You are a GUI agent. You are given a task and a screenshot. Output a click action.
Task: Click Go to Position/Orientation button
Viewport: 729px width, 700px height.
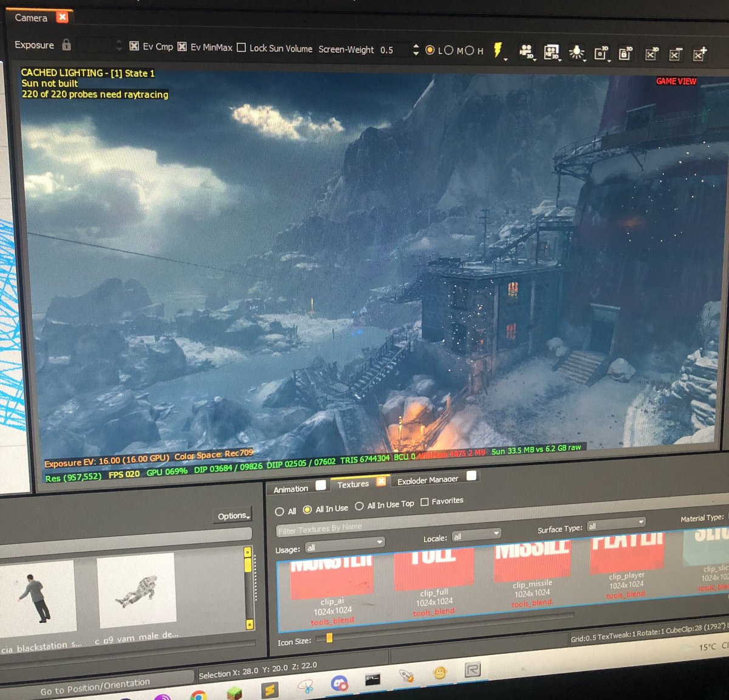tap(95, 687)
